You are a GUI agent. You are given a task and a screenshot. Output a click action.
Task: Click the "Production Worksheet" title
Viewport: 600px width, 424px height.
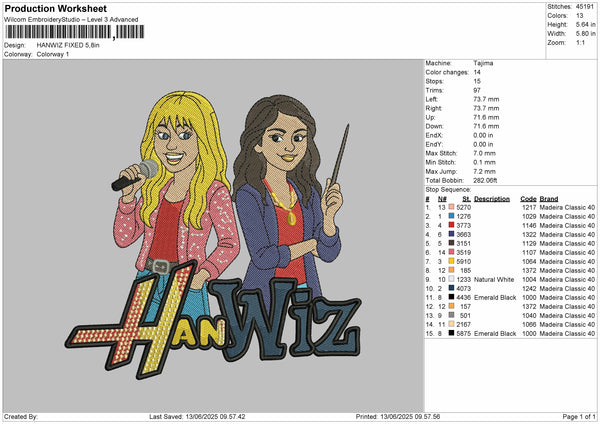coord(55,8)
